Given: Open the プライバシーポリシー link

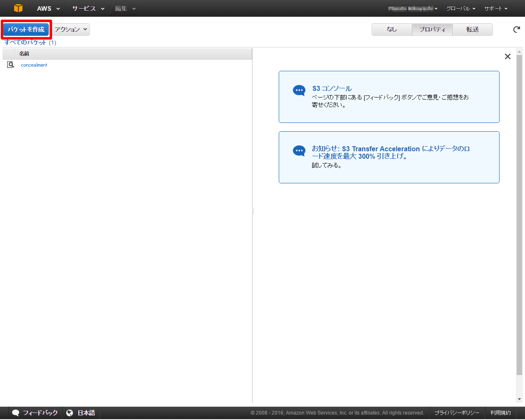Looking at the screenshot, I should tap(457, 413).
